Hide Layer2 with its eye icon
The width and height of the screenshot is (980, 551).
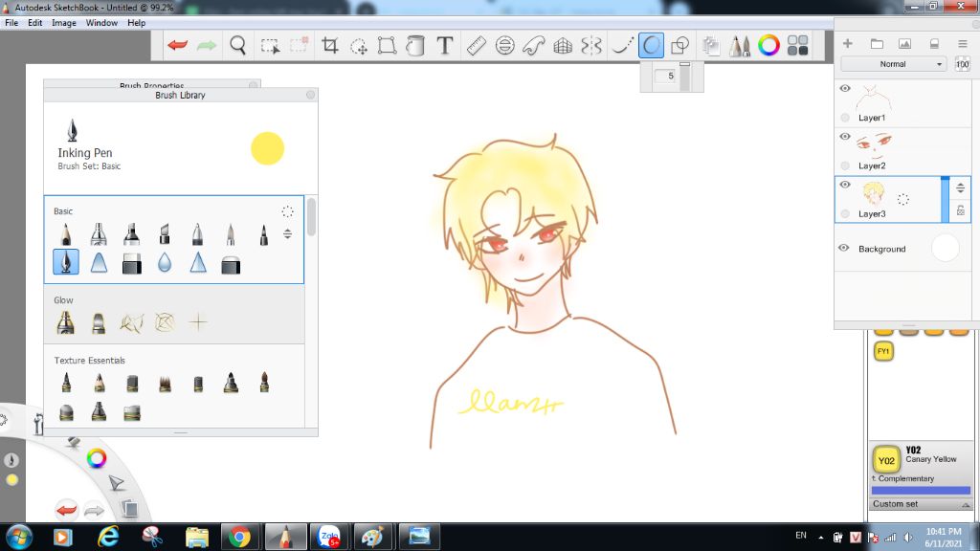point(845,136)
